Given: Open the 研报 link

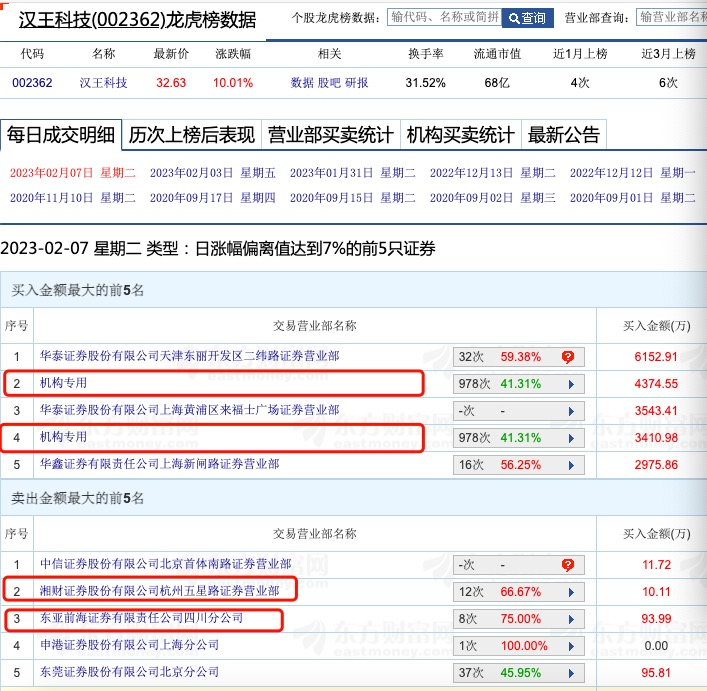Looking at the screenshot, I should 356,83.
